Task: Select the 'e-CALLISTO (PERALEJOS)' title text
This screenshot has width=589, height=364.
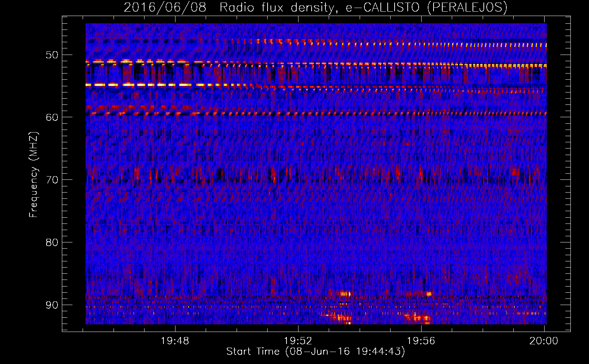Action: coord(426,7)
